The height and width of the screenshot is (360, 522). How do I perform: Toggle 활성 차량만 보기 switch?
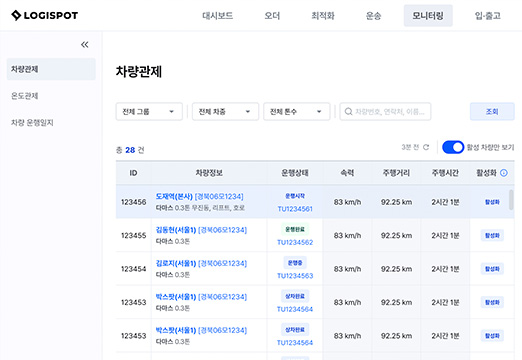click(x=453, y=147)
